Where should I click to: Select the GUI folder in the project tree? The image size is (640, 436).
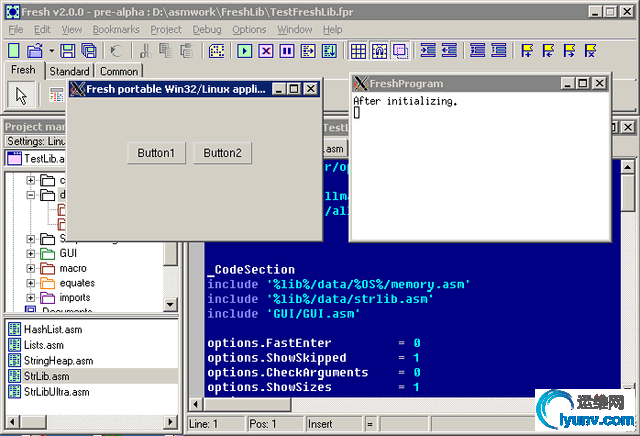[68, 254]
